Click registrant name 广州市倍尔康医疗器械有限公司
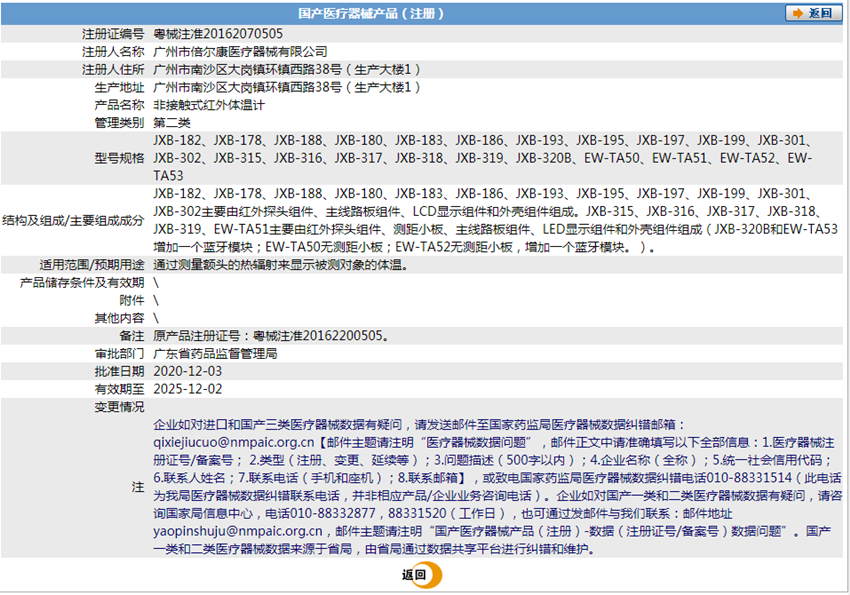This screenshot has height=595, width=850. 240,51
